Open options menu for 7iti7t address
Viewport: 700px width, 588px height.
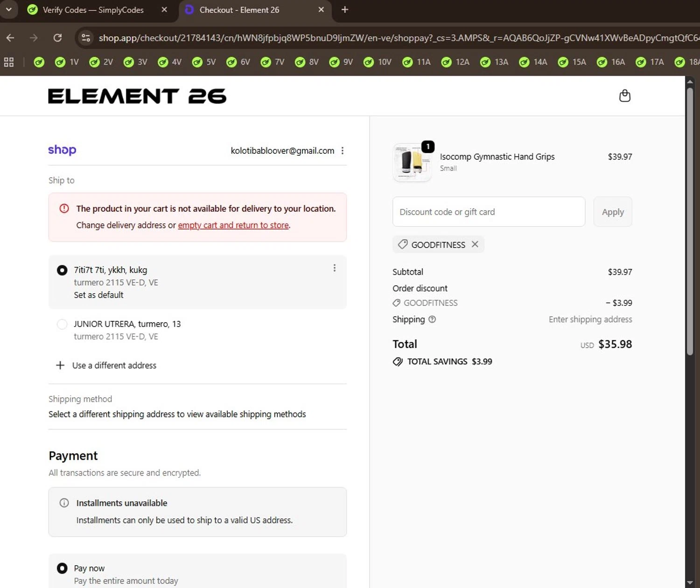tap(334, 268)
